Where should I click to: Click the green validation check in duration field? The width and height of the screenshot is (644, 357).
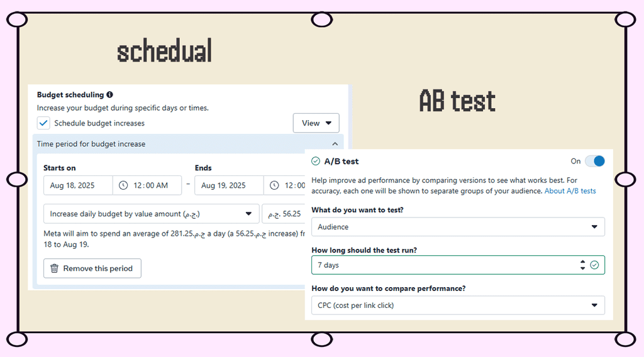594,265
